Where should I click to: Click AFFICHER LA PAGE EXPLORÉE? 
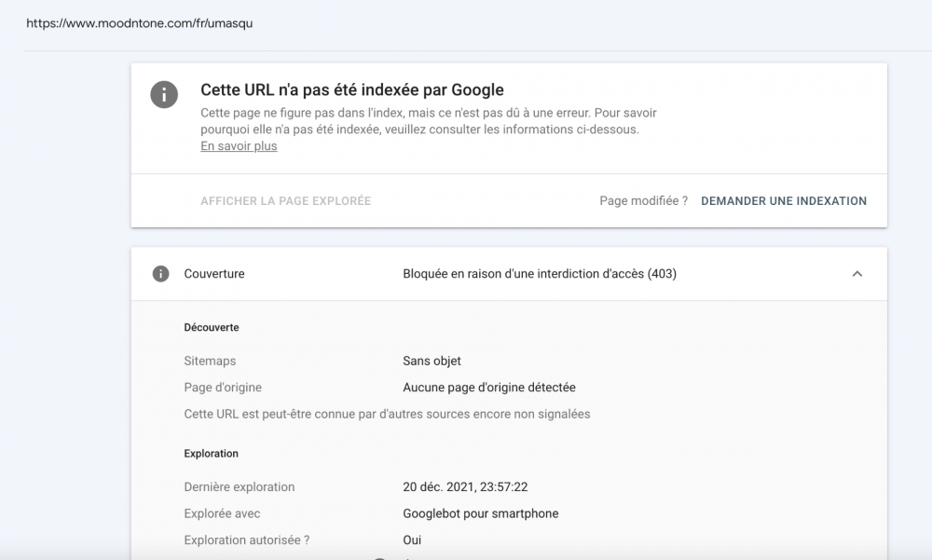click(x=285, y=200)
